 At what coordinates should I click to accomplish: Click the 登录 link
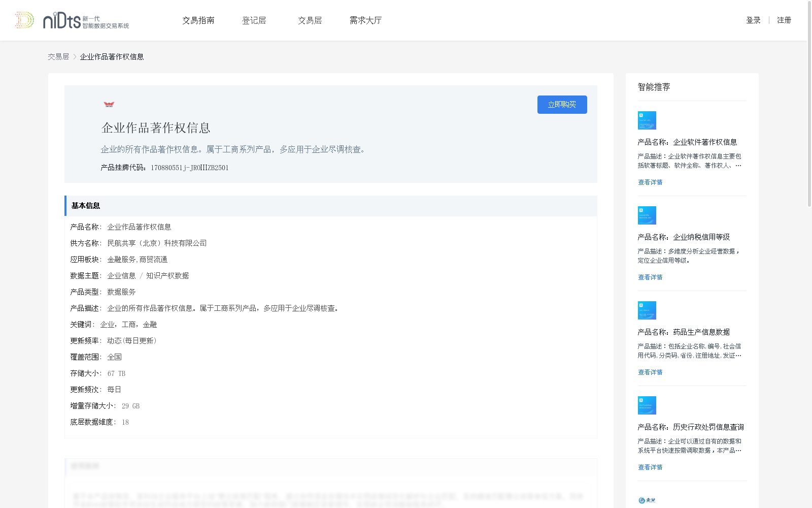pos(753,20)
